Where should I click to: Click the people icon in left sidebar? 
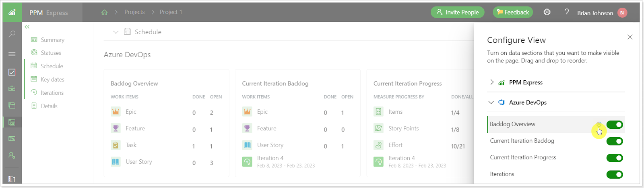click(x=12, y=155)
